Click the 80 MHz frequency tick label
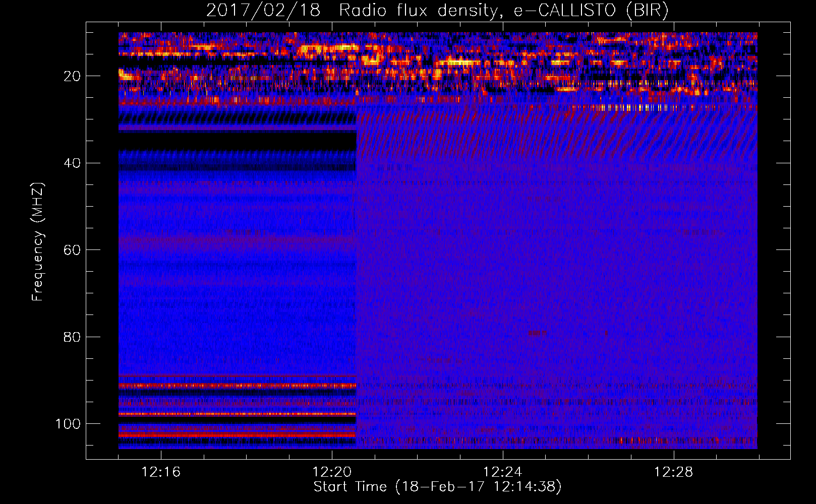 72,337
